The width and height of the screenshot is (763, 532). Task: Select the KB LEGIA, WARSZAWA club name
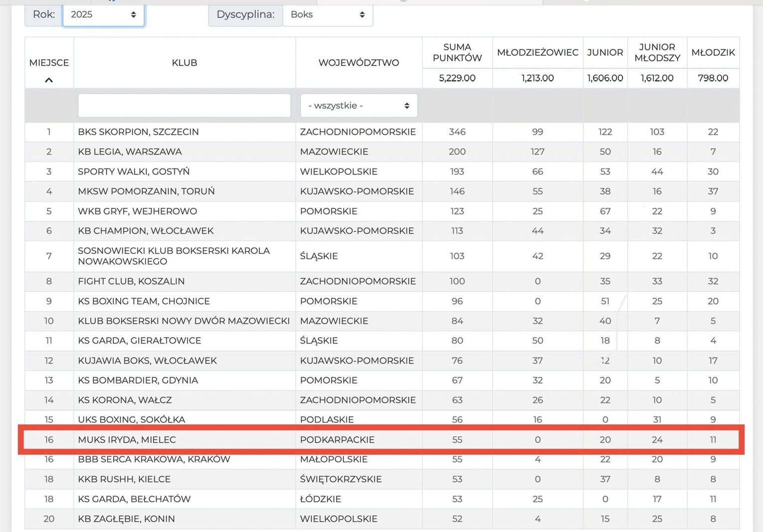click(x=130, y=152)
